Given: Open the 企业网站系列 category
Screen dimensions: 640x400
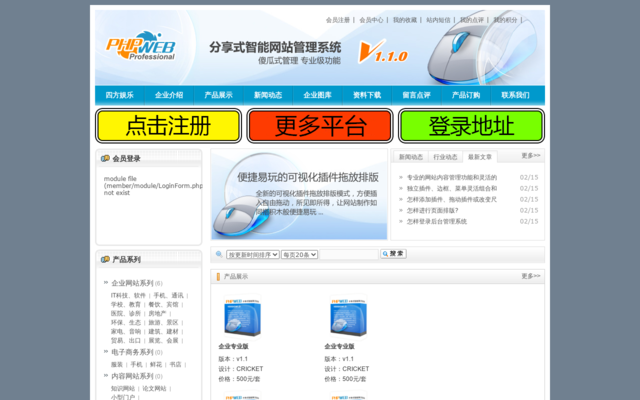Looking at the screenshot, I should [x=132, y=283].
